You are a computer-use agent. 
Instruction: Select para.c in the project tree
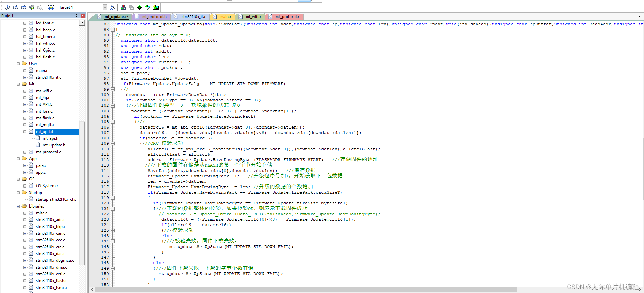[41, 165]
